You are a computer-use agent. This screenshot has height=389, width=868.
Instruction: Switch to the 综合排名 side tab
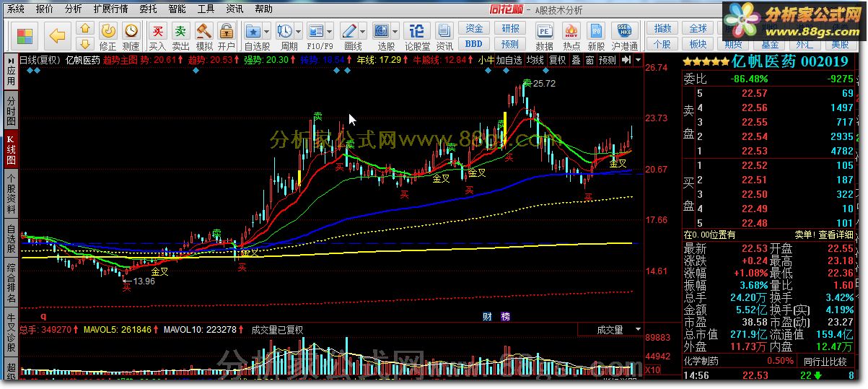[x=11, y=284]
